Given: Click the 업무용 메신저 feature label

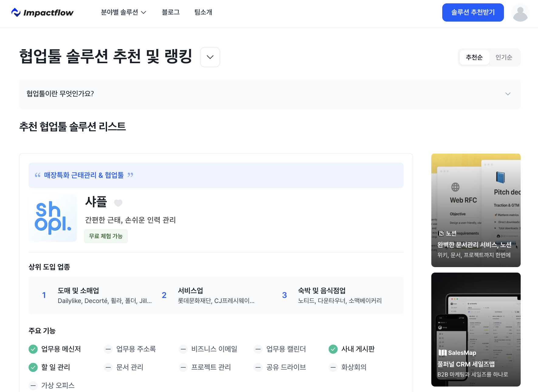Looking at the screenshot, I should pos(61,349).
